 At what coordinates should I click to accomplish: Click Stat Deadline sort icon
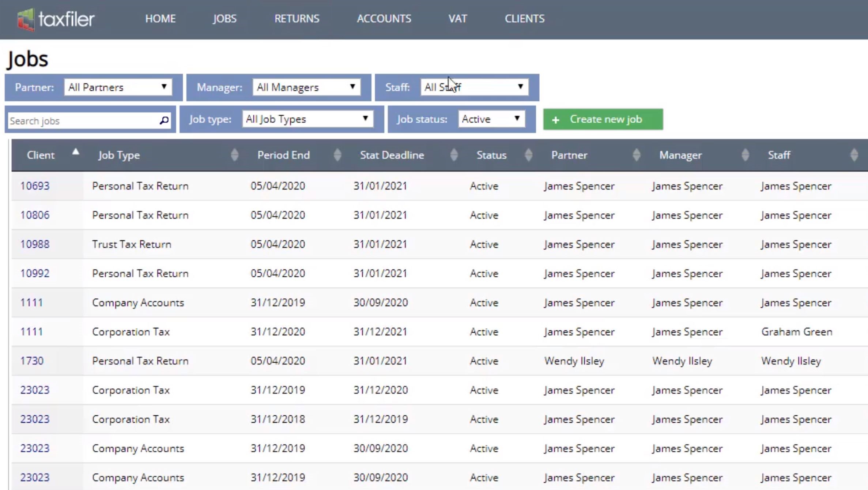tap(454, 155)
